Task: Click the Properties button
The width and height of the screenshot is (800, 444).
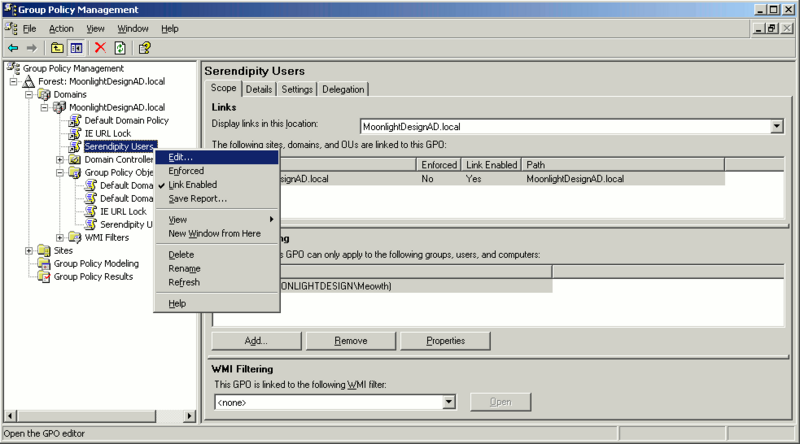Action: [445, 341]
